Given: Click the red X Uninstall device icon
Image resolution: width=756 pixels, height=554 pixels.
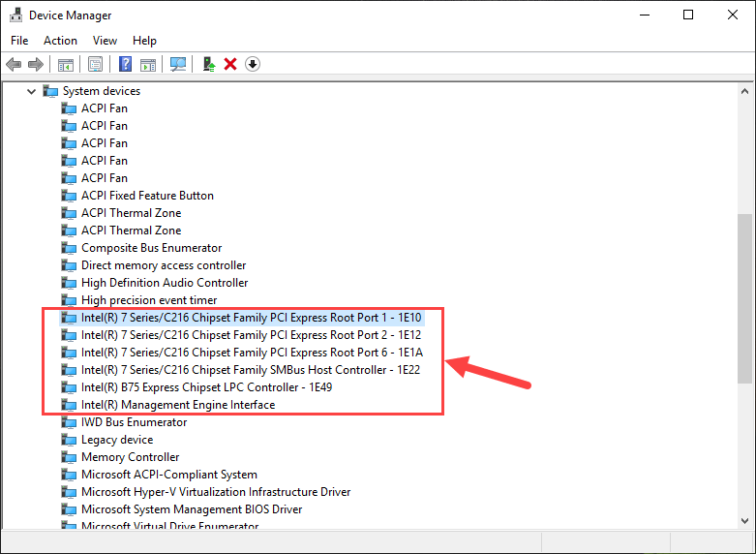Looking at the screenshot, I should click(x=230, y=64).
